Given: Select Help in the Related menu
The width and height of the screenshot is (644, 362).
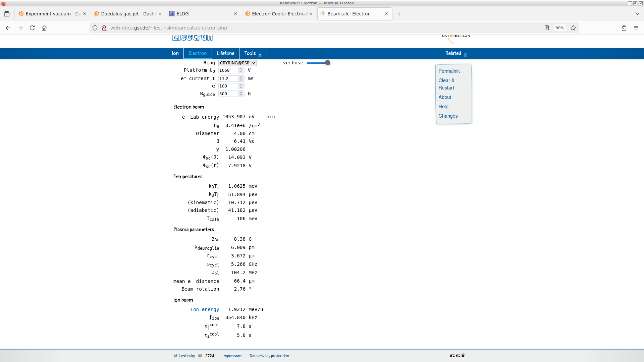Looking at the screenshot, I should (443, 107).
